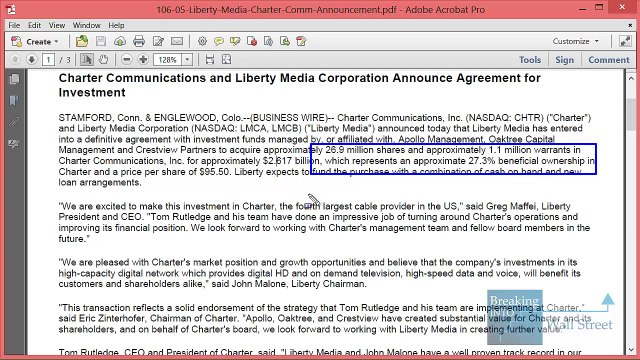Click the Read Mode expand icon
This screenshot has height=360, width=640.
tap(625, 41)
